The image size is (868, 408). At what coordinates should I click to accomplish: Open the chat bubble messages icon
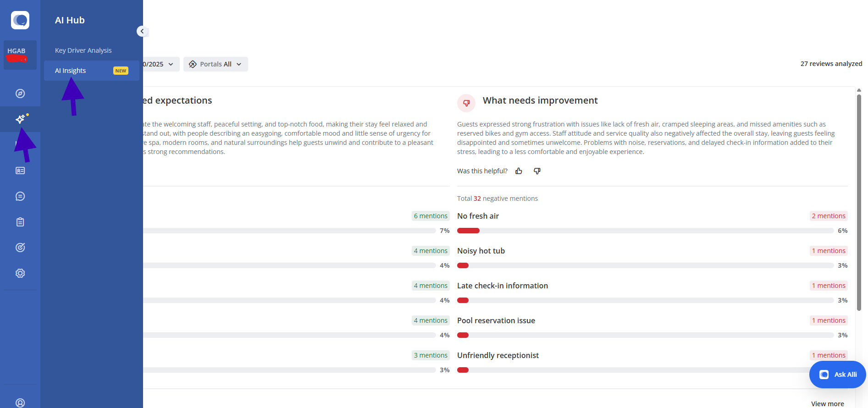pos(20,196)
